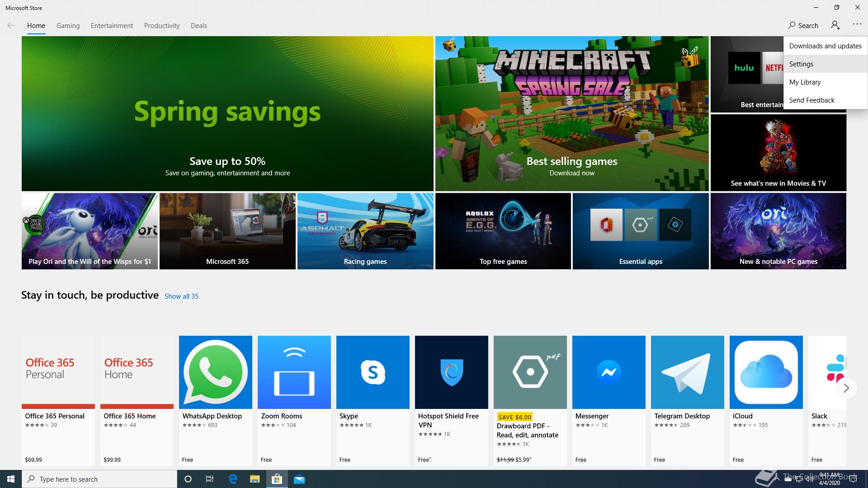
Task: Open the Top free games tile
Action: (503, 231)
